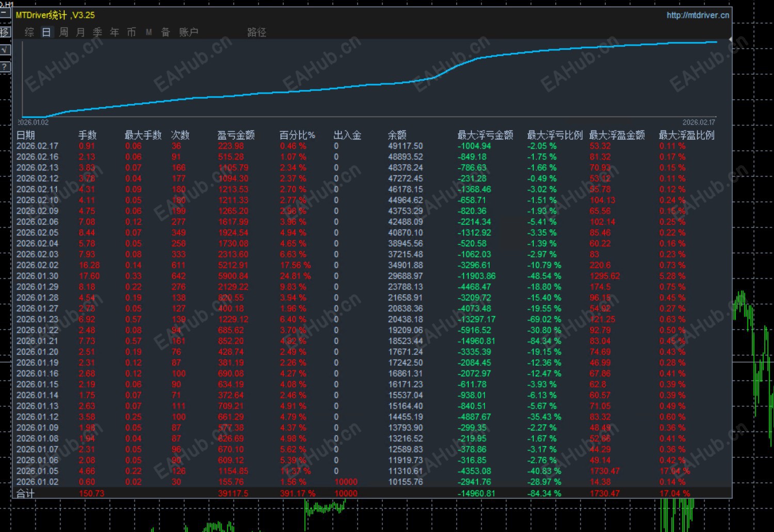Click the 最大手数 column header
Viewport: 774px width, 532px height.
click(x=143, y=135)
